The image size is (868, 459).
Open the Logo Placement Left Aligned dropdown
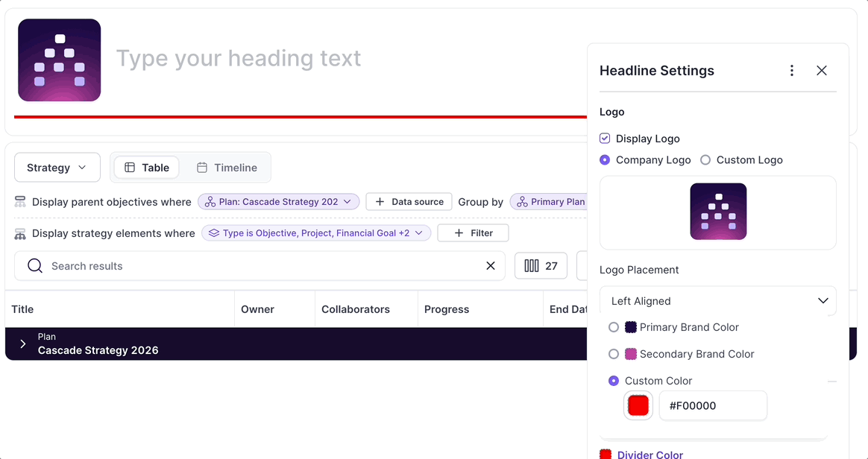tap(718, 301)
